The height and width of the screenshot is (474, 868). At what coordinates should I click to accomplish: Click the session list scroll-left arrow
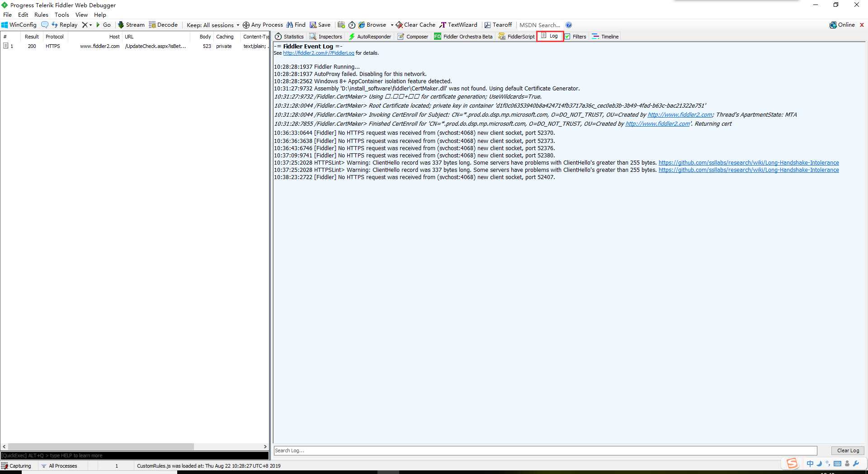point(4,446)
